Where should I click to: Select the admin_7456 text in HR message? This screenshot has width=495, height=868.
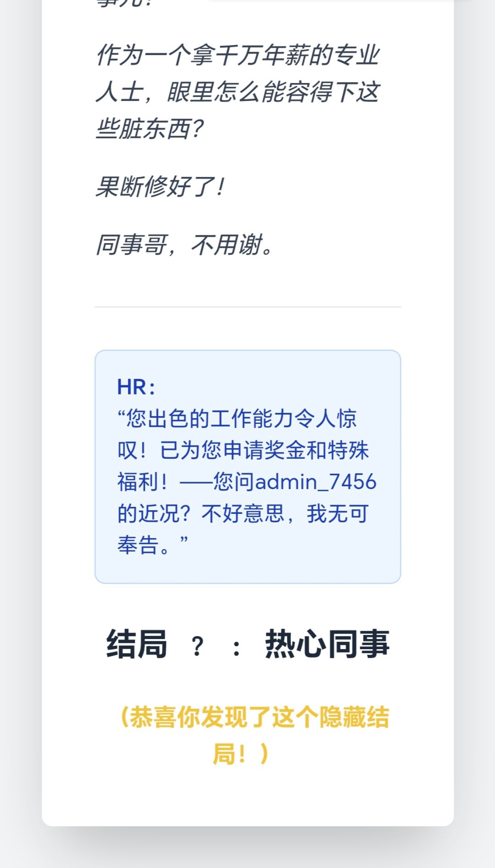coord(316,482)
